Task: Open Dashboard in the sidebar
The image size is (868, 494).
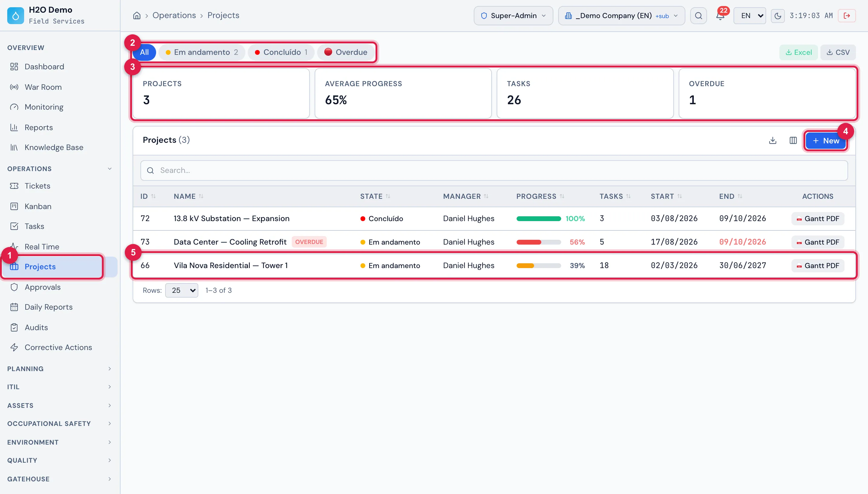Action: click(44, 67)
